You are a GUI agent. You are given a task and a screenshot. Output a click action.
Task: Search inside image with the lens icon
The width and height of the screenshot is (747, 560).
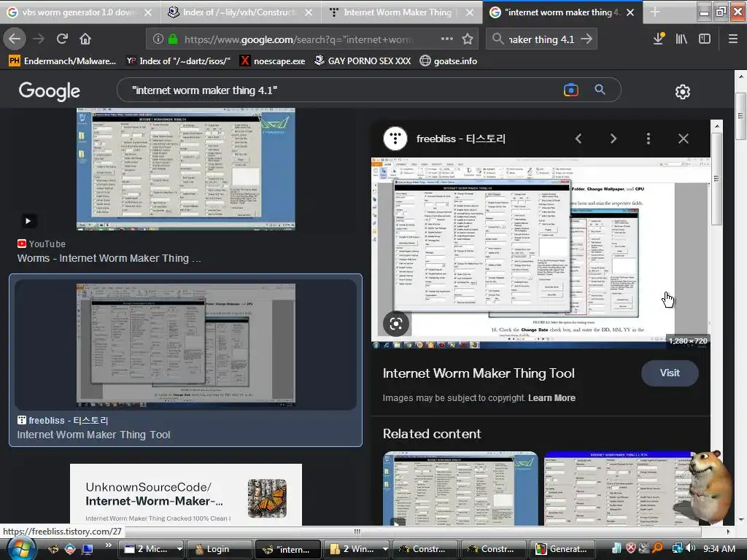(396, 324)
